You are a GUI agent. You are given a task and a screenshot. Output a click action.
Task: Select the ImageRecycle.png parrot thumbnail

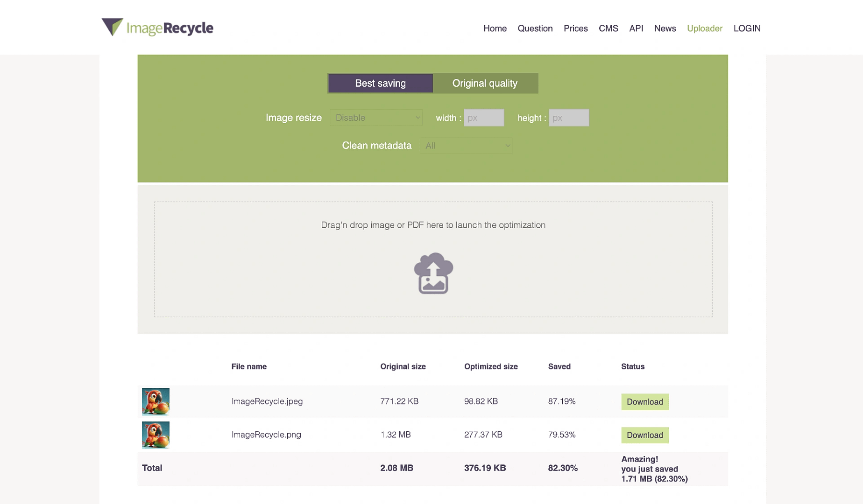[x=156, y=435]
